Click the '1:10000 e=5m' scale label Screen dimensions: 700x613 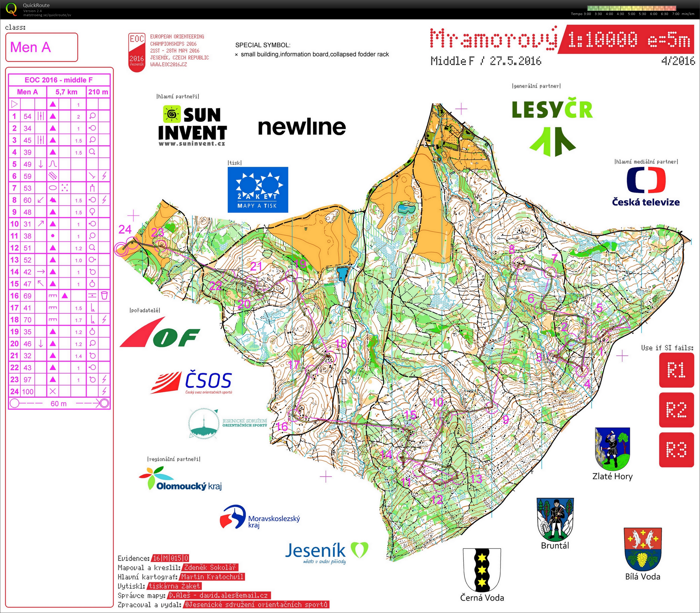point(629,39)
